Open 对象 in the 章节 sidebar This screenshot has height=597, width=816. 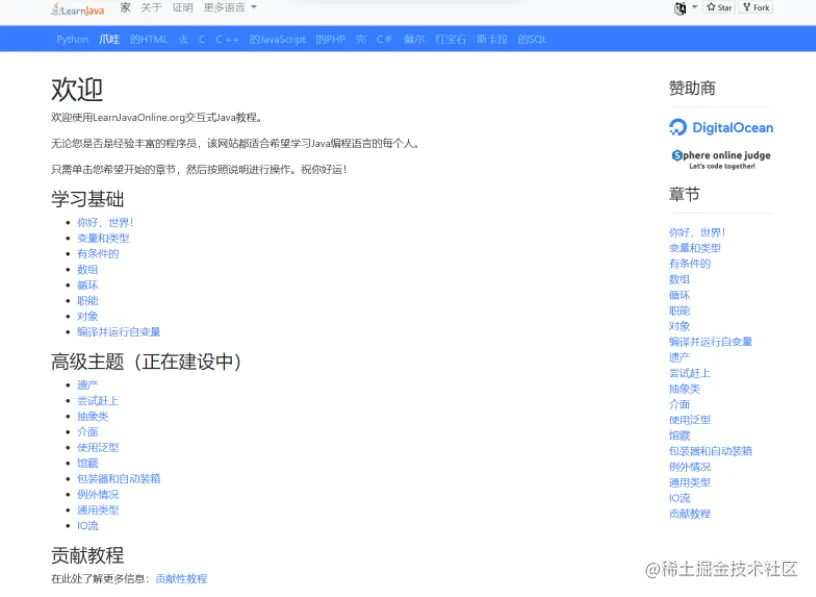(x=679, y=326)
